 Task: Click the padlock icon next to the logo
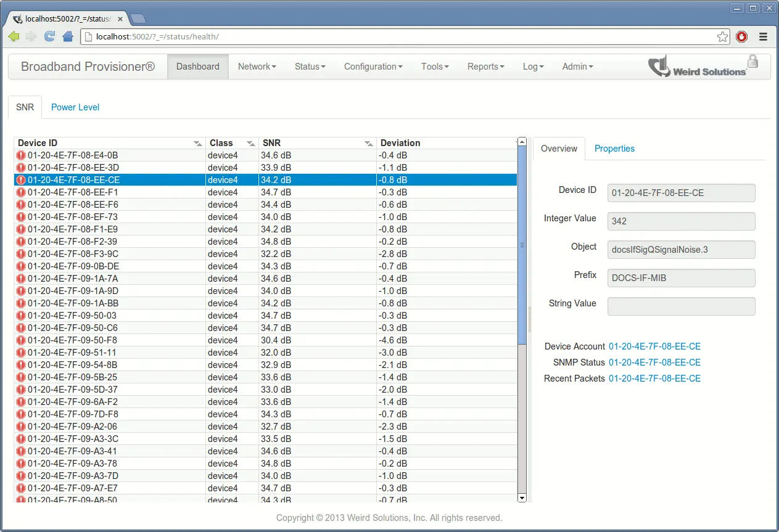[x=752, y=62]
